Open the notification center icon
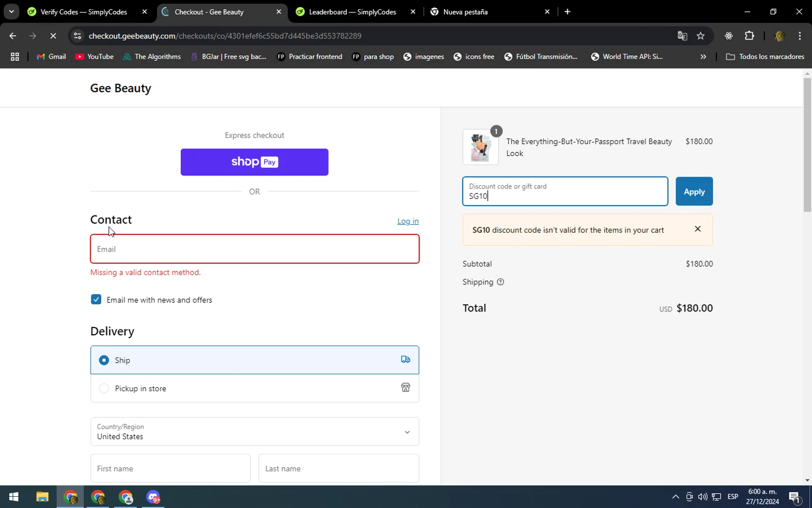 click(x=795, y=497)
